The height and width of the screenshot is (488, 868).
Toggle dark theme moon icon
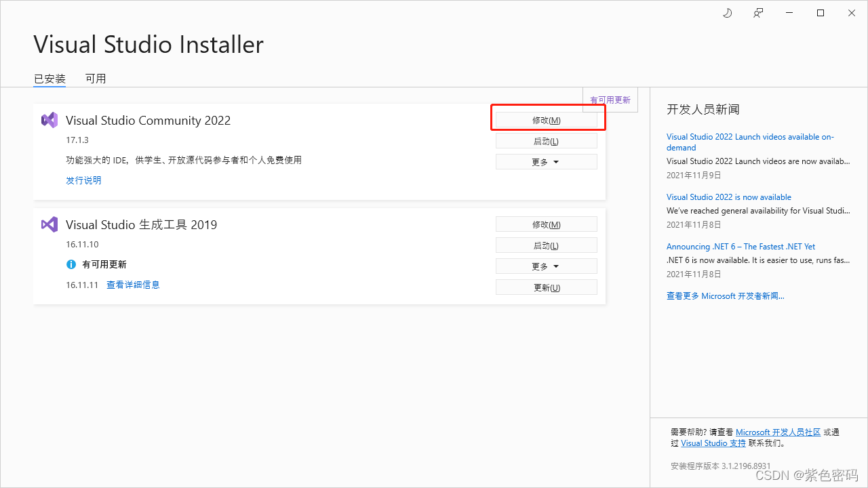coord(728,13)
